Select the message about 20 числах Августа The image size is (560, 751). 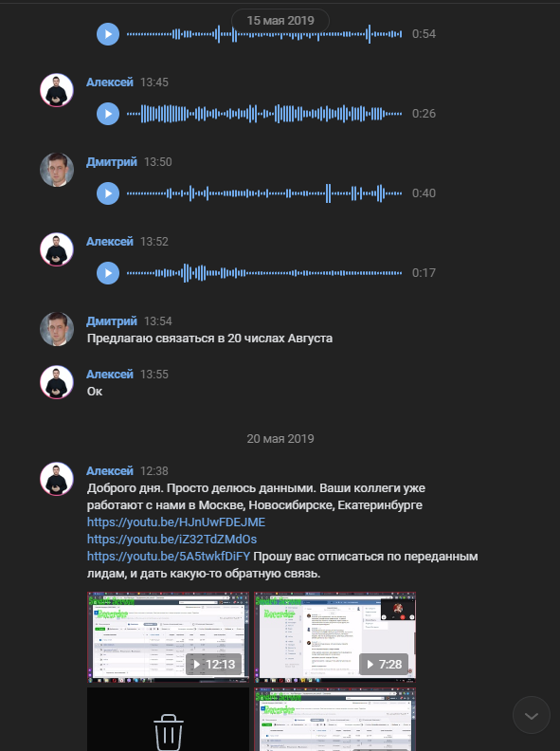pyautogui.click(x=209, y=339)
